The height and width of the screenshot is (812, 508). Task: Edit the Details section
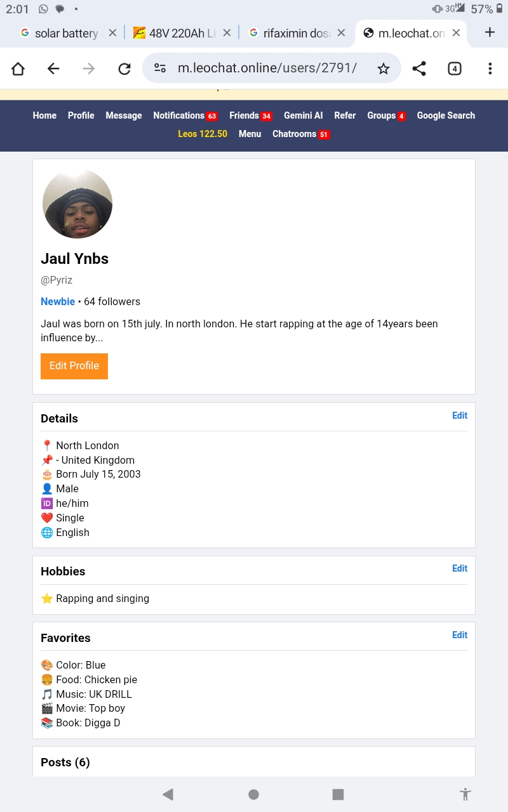click(460, 416)
